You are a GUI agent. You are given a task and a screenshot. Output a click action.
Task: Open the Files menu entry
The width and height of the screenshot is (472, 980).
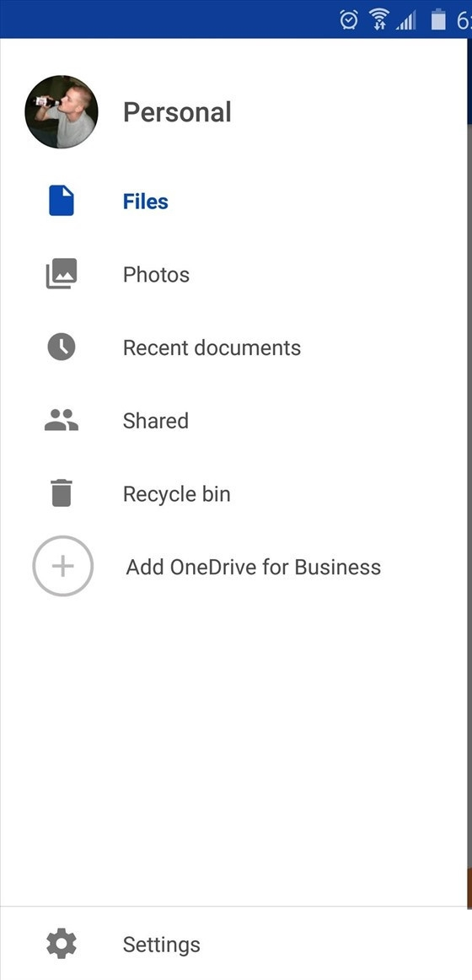point(146,202)
